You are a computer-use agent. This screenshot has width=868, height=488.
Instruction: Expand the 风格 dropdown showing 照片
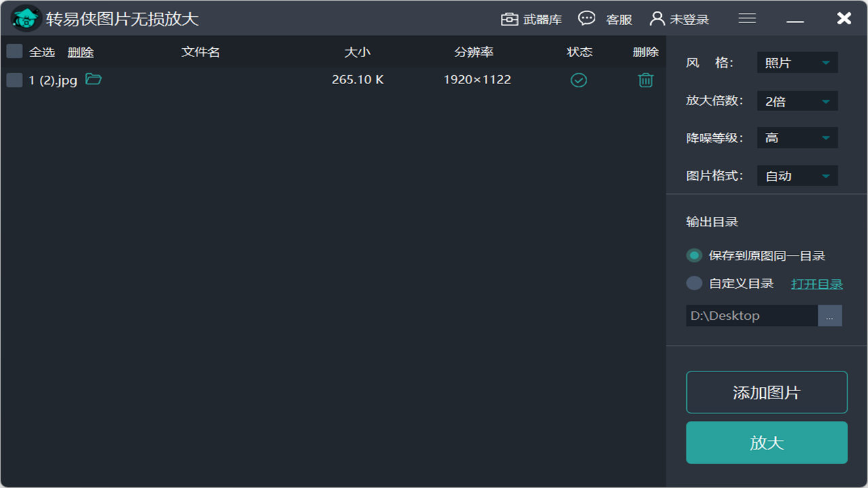point(797,63)
